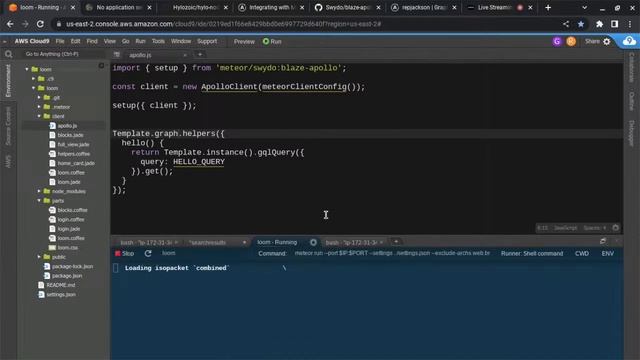The image size is (640, 360).
Task: Switch to the loom - Running tab
Action: [x=277, y=242]
